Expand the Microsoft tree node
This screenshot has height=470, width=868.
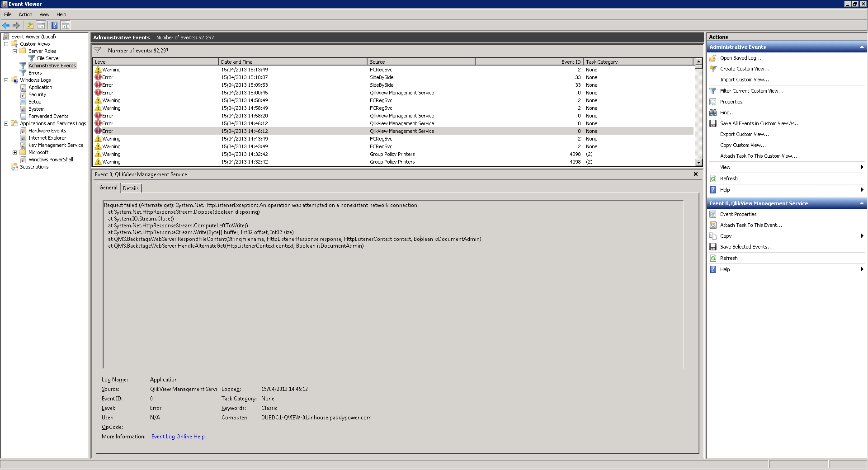pyautogui.click(x=14, y=152)
